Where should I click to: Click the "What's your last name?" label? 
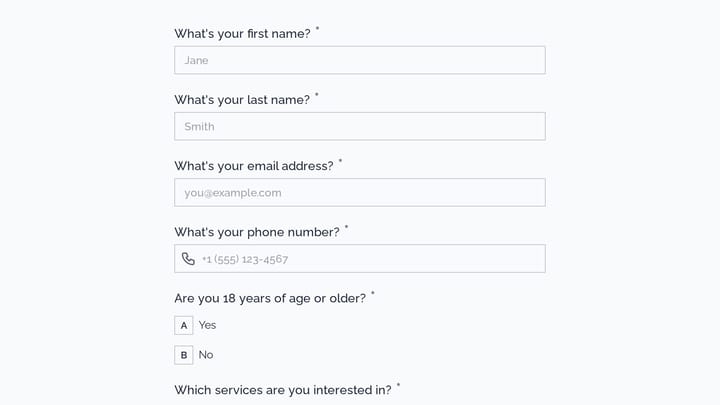pyautogui.click(x=242, y=100)
